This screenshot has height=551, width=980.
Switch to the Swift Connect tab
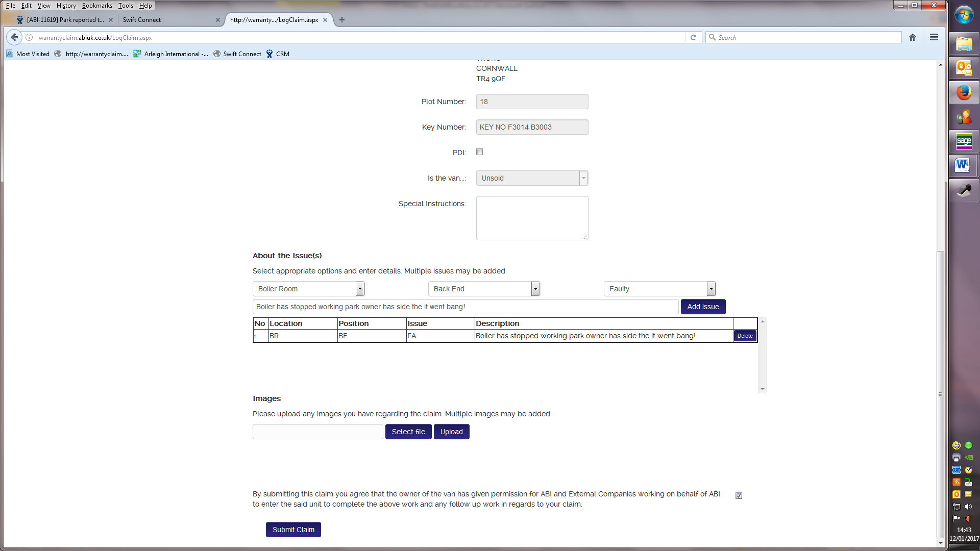[168, 20]
